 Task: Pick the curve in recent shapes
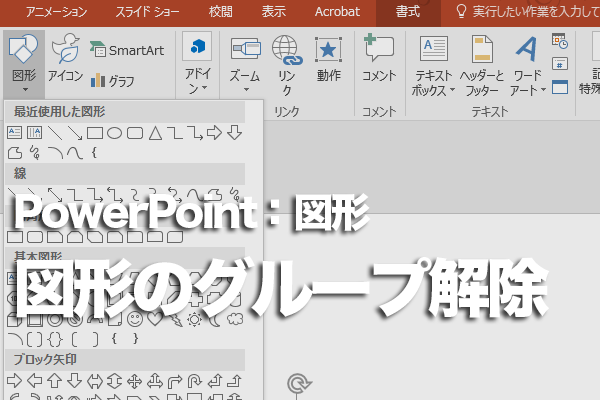[75, 153]
